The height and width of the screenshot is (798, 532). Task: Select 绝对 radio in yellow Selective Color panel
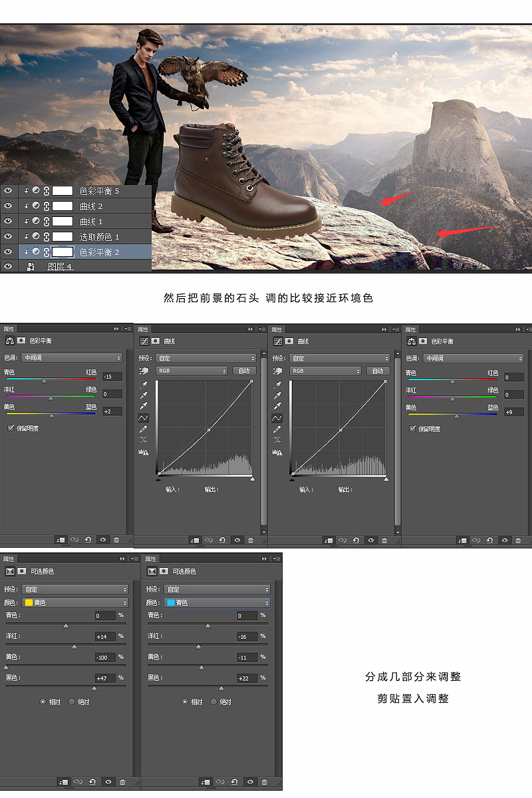(72, 701)
